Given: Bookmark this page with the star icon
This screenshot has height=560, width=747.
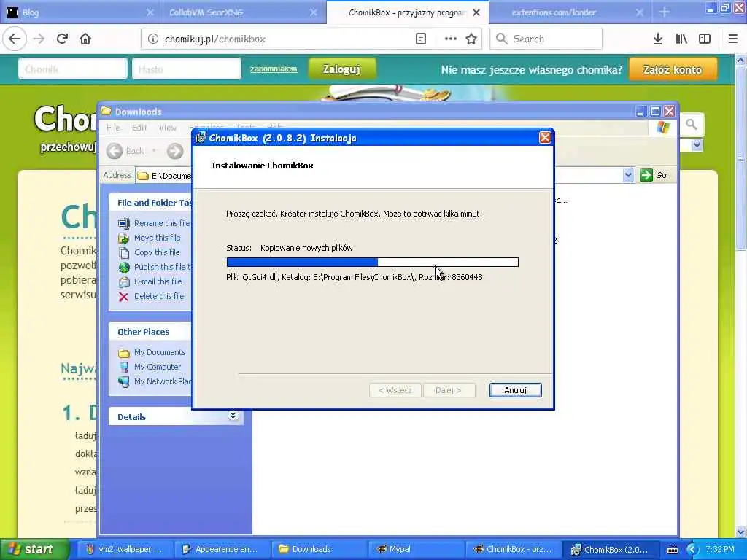Looking at the screenshot, I should (x=471, y=39).
